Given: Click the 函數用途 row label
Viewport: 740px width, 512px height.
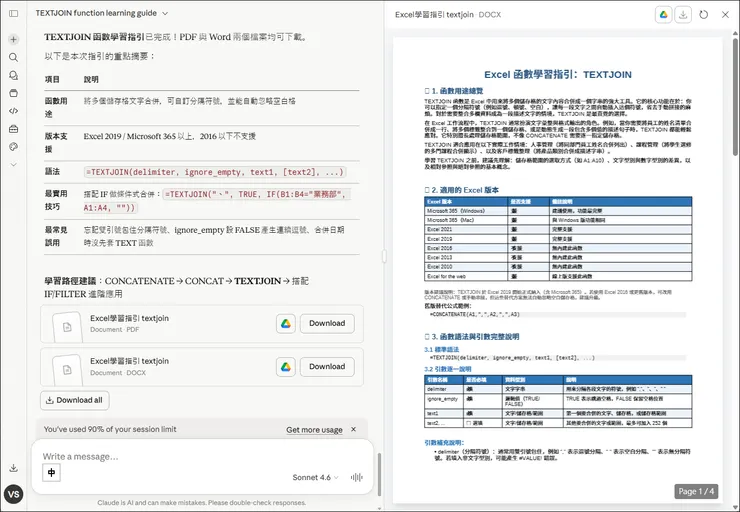Looking at the screenshot, I should pos(56,108).
